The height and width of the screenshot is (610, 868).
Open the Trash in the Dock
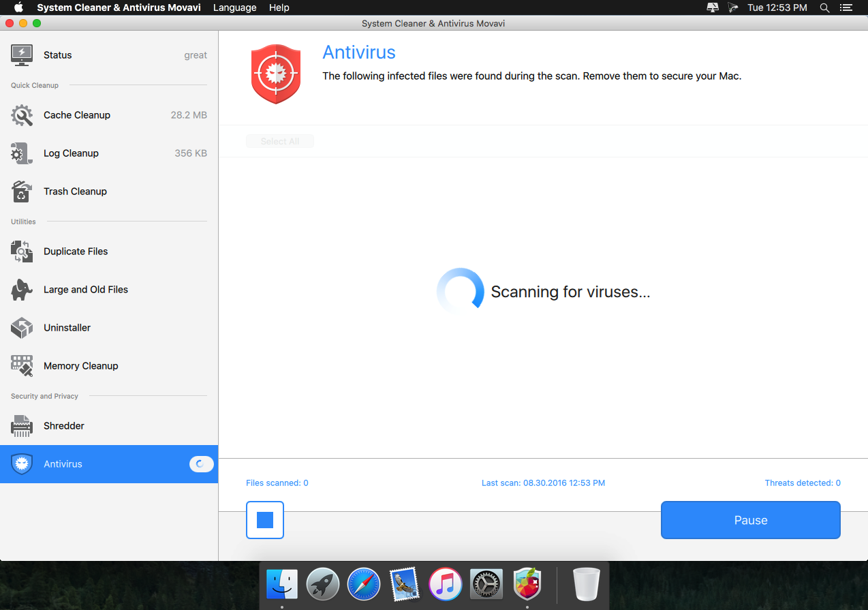[x=587, y=584]
